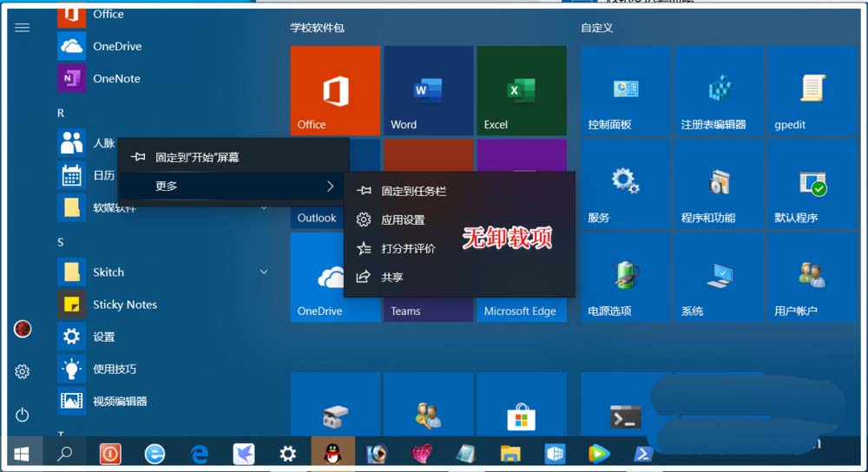
Task: Launch the Excel tile
Action: [x=522, y=90]
